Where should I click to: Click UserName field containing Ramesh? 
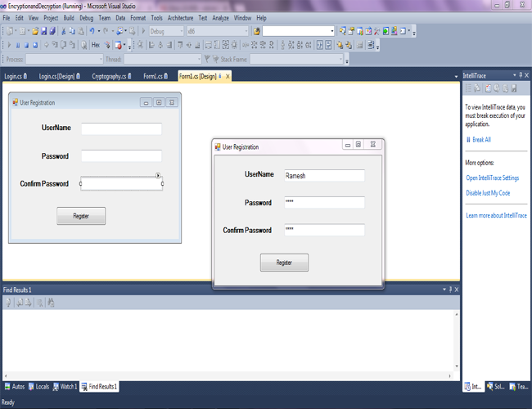pos(324,176)
